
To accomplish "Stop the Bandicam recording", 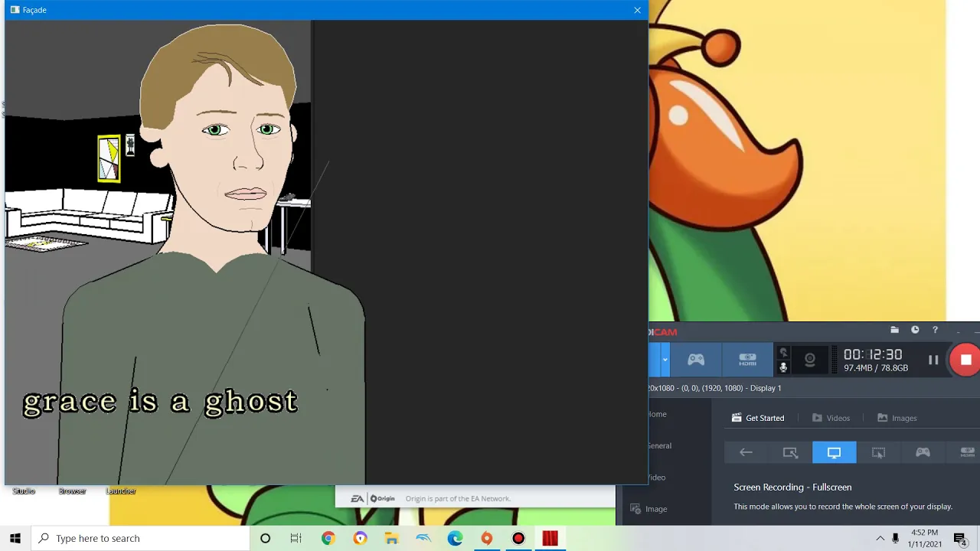I will pyautogui.click(x=965, y=360).
